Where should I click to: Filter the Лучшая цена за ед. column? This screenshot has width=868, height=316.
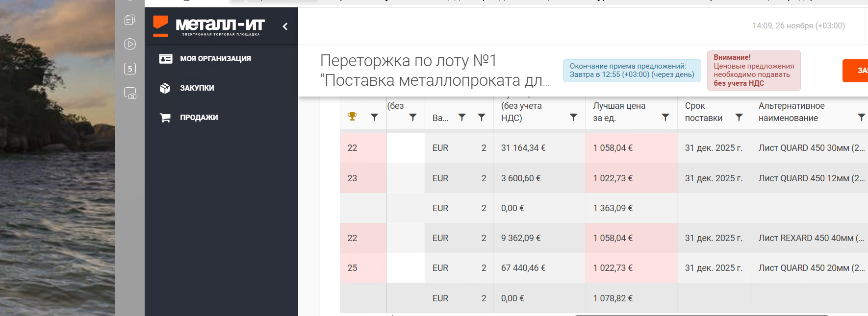tap(665, 117)
